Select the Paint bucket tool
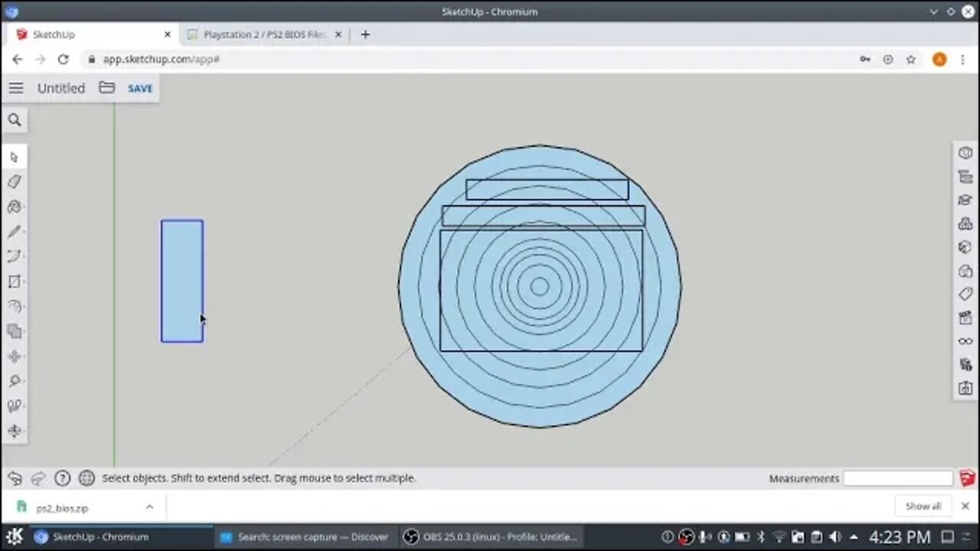Image resolution: width=980 pixels, height=551 pixels. [14, 207]
